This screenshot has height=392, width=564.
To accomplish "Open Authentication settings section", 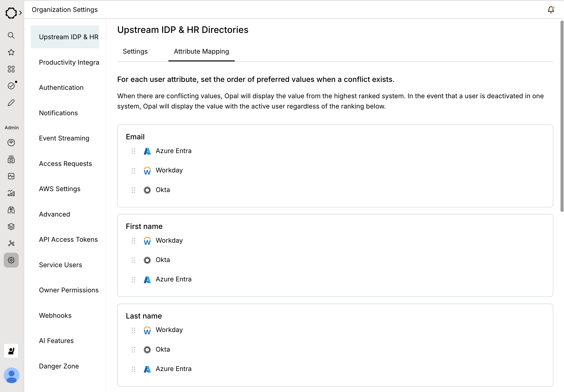I will click(61, 88).
